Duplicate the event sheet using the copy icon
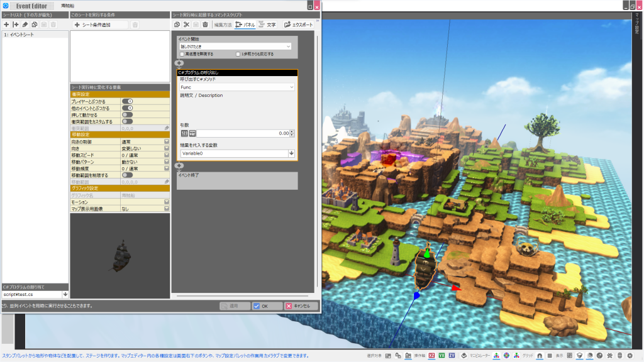644x362 pixels. click(x=35, y=25)
